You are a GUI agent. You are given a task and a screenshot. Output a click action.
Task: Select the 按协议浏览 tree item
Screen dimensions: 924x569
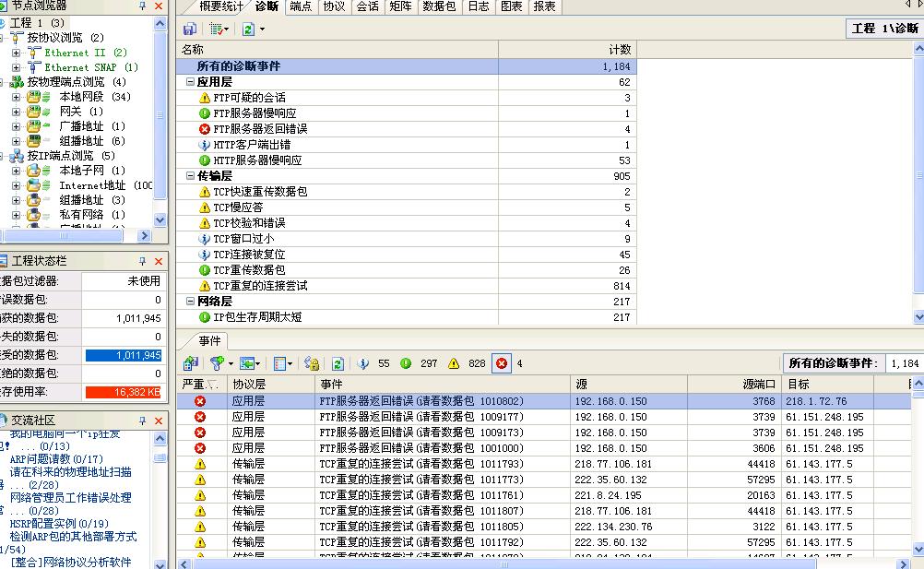click(65, 38)
